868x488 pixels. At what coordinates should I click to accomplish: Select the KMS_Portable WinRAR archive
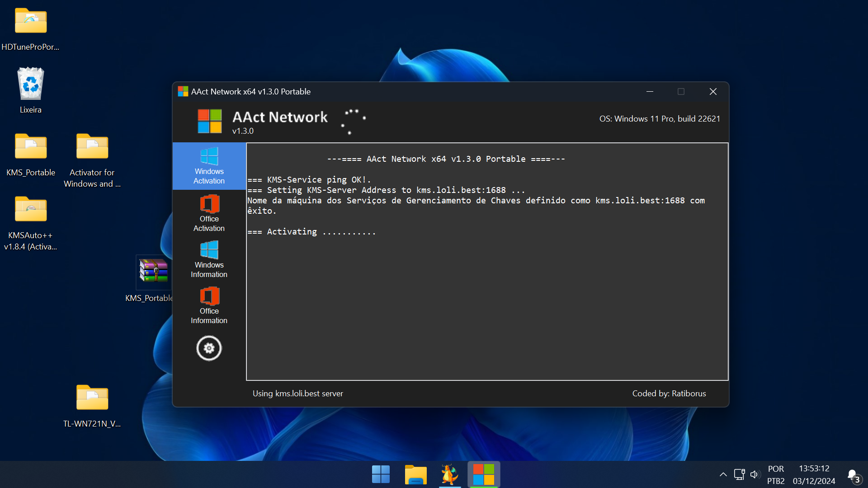coord(153,271)
